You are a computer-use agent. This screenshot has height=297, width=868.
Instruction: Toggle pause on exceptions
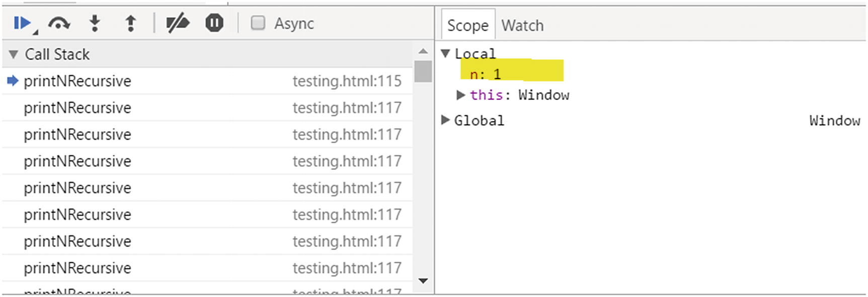pos(214,23)
